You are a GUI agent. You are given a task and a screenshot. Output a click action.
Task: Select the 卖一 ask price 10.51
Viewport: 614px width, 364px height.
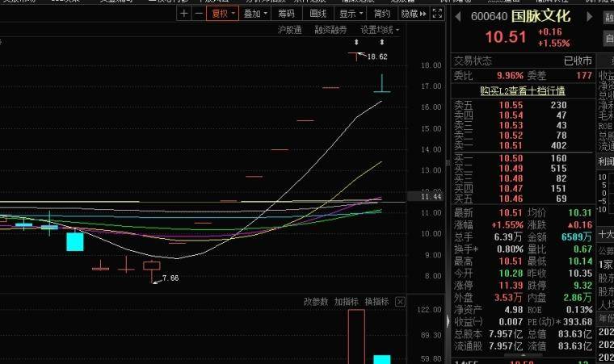(x=511, y=145)
